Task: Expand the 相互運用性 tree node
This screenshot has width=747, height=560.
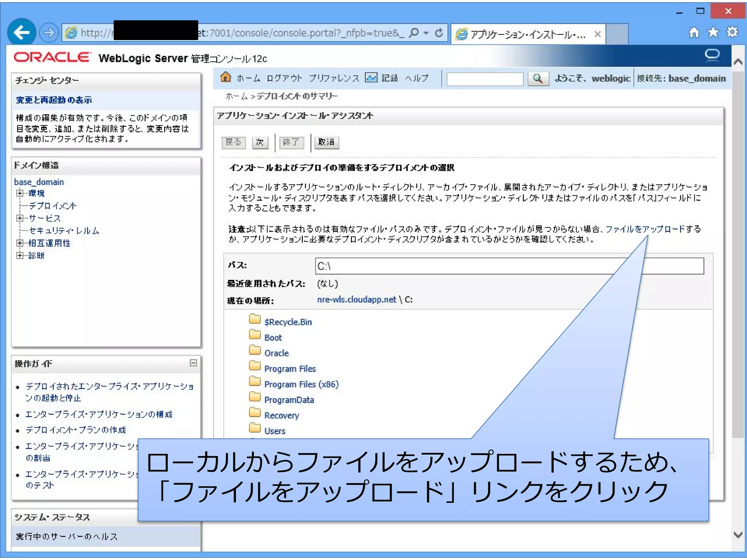Action: pos(20,243)
